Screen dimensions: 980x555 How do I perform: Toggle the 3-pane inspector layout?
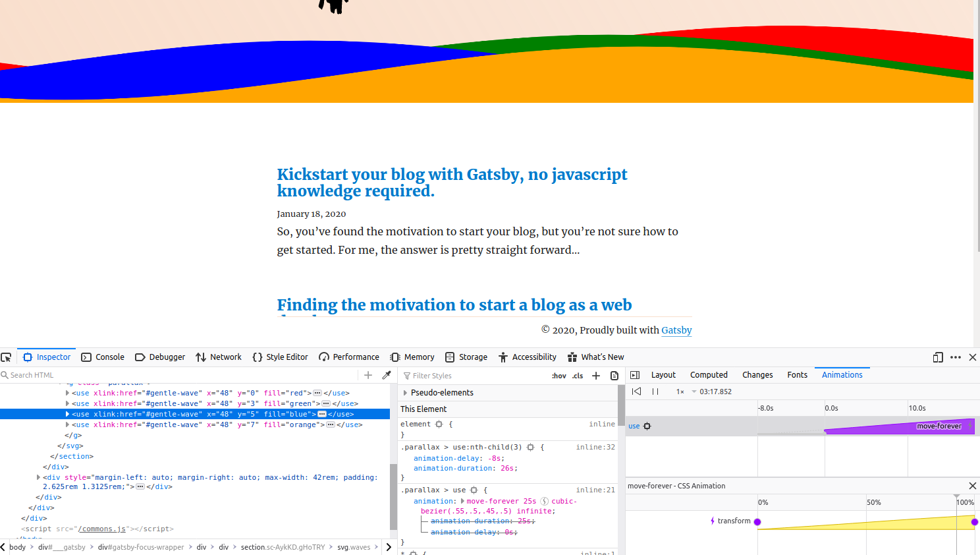[x=634, y=374]
